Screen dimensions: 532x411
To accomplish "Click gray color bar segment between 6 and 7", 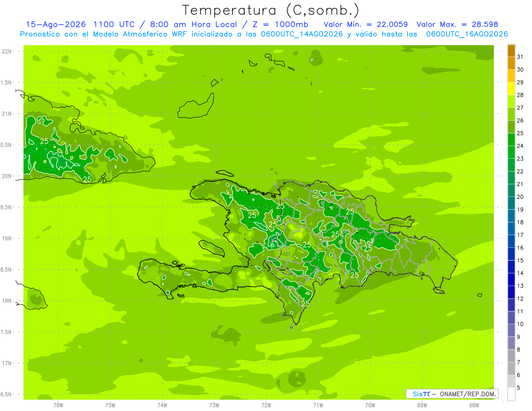I will [511, 368].
